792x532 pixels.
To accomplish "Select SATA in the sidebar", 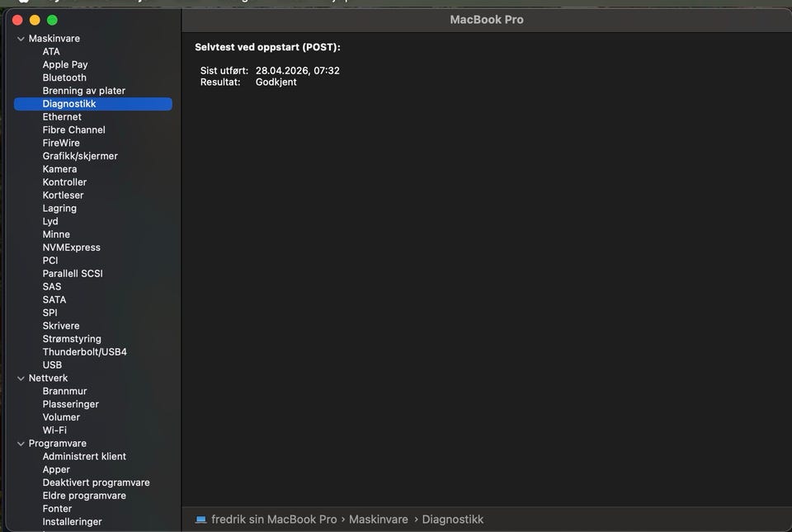I will pyautogui.click(x=54, y=300).
